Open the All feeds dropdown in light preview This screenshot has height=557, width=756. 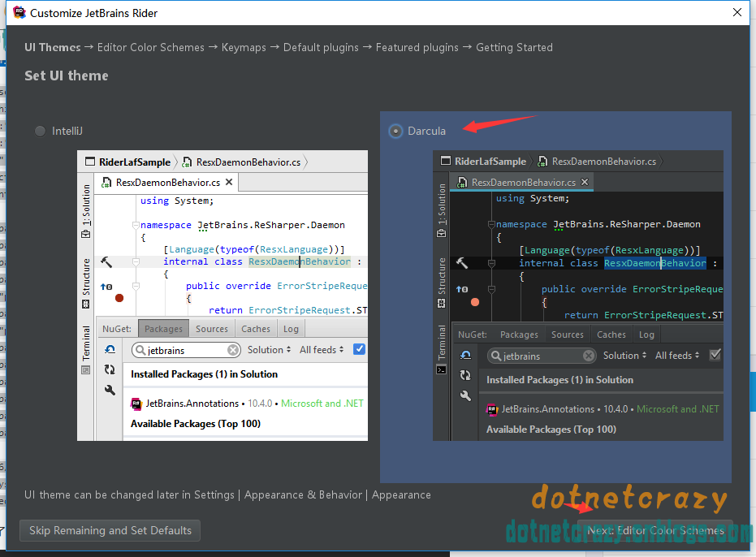click(322, 350)
